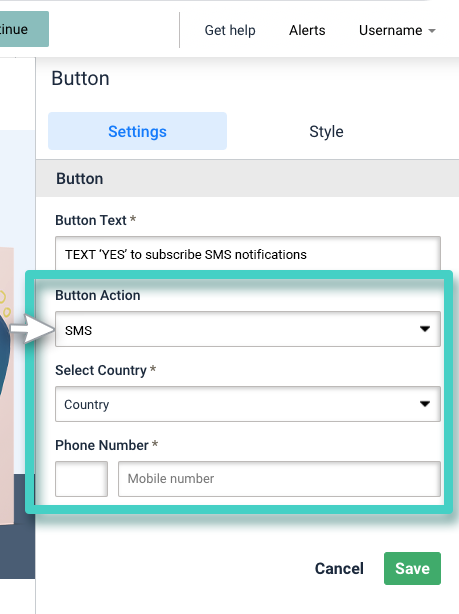Expand the Username account dropdown
Screen dimensions: 459x614
[397, 30]
